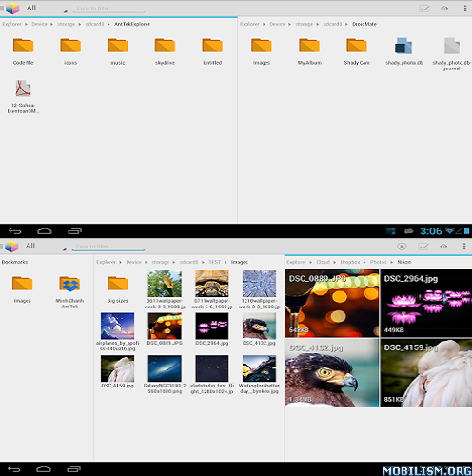The width and height of the screenshot is (472, 476).
Task: Check the 3:06 clock in the status bar
Action: click(x=431, y=231)
